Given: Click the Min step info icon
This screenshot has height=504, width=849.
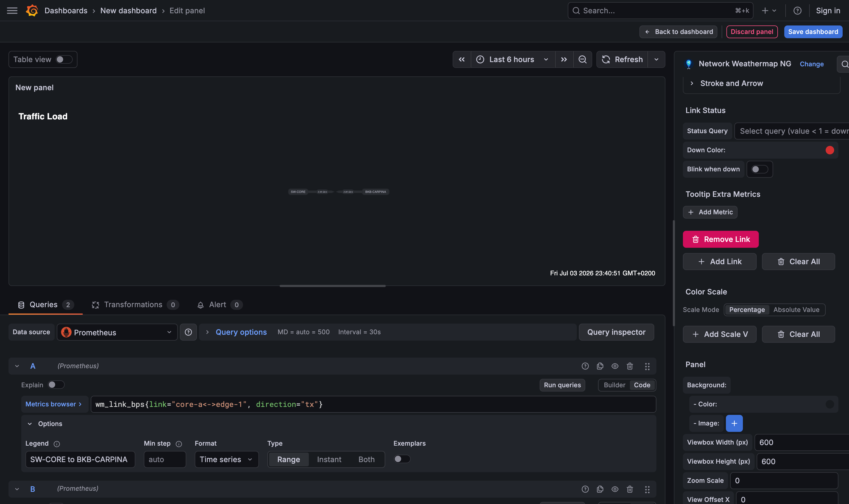Looking at the screenshot, I should [x=179, y=444].
